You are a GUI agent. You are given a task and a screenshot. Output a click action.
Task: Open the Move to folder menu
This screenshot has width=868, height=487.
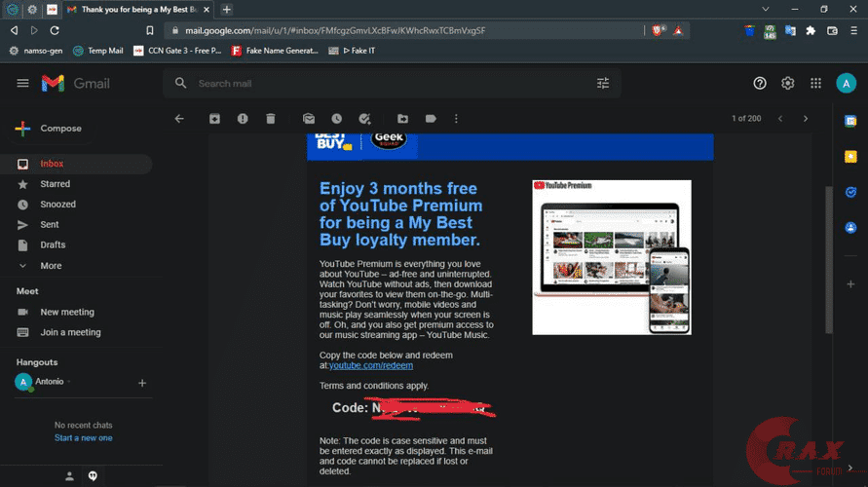(x=402, y=119)
